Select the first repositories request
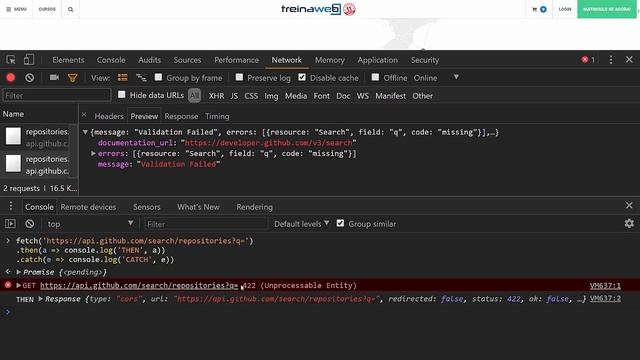 (39, 137)
